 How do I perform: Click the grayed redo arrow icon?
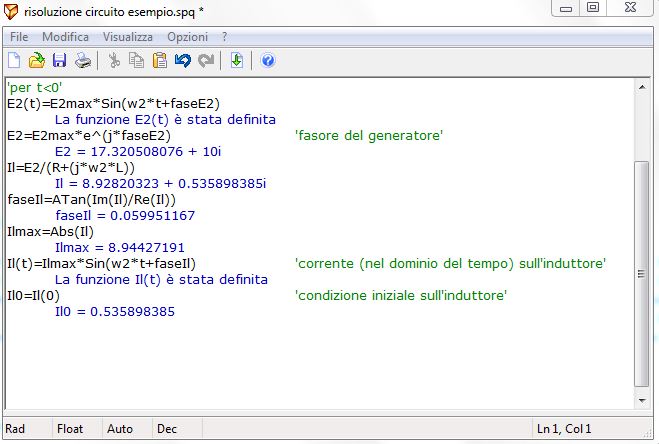(x=206, y=60)
